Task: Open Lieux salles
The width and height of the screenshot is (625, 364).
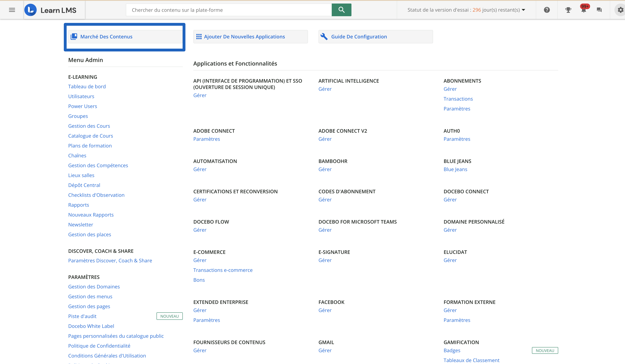Action: 81,175
